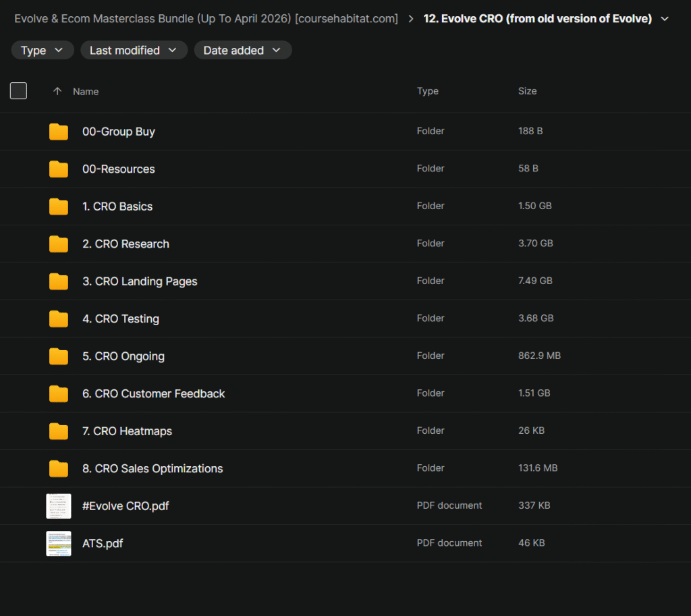Open the Date added filter dropdown

point(242,51)
